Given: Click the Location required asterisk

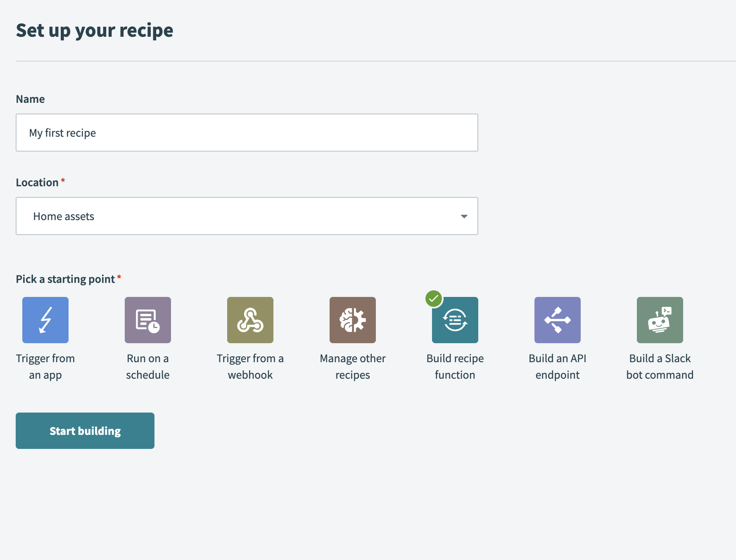Looking at the screenshot, I should tap(63, 180).
